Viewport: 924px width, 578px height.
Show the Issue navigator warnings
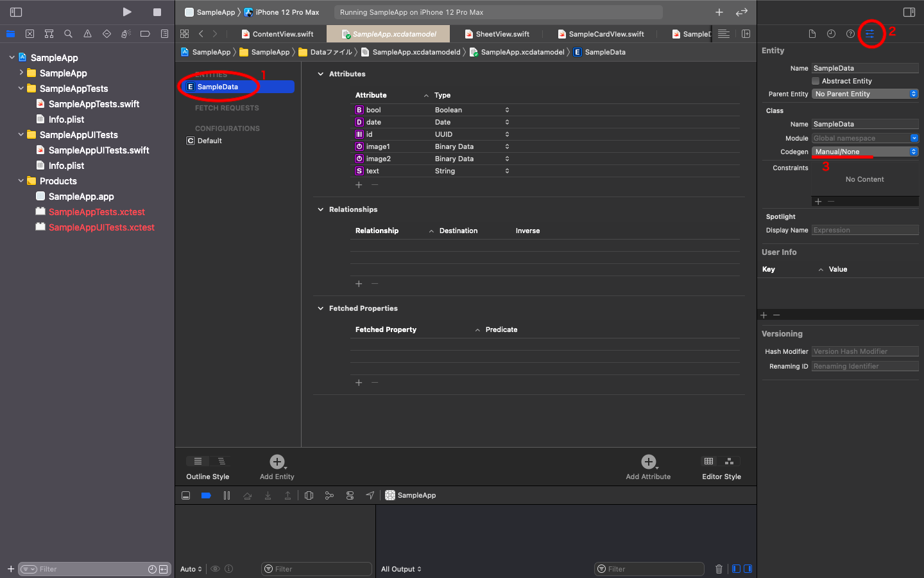(x=87, y=33)
